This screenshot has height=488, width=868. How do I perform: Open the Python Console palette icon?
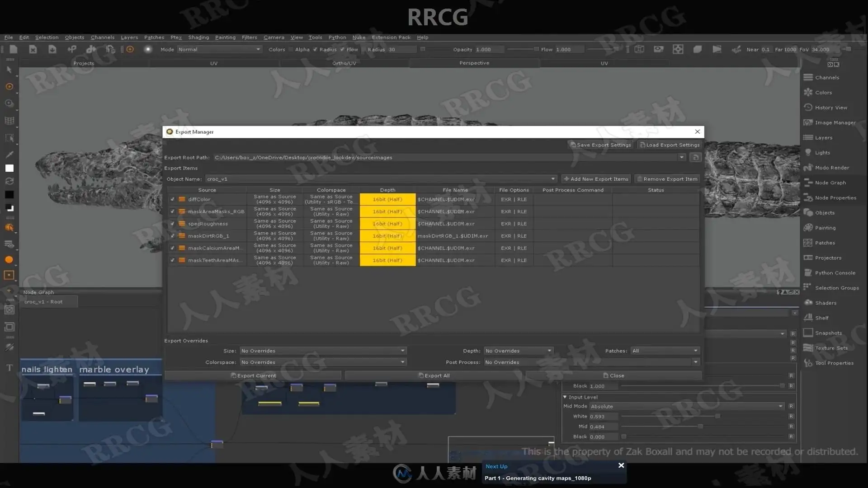808,272
